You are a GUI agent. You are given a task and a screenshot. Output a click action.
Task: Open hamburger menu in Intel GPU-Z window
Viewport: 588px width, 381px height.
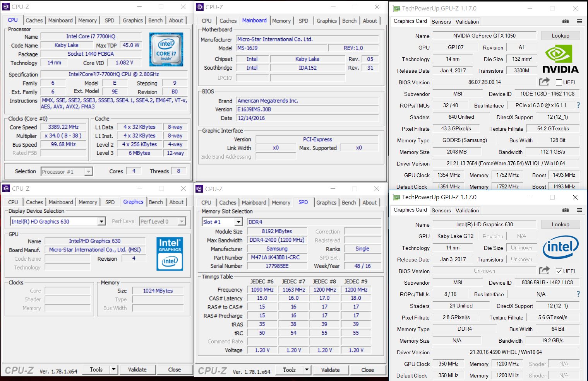pyautogui.click(x=579, y=210)
